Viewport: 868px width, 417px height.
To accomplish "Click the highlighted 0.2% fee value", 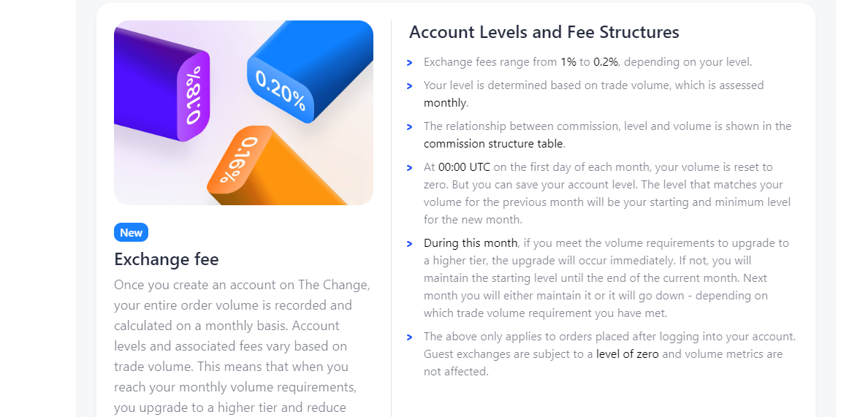I will click(606, 62).
